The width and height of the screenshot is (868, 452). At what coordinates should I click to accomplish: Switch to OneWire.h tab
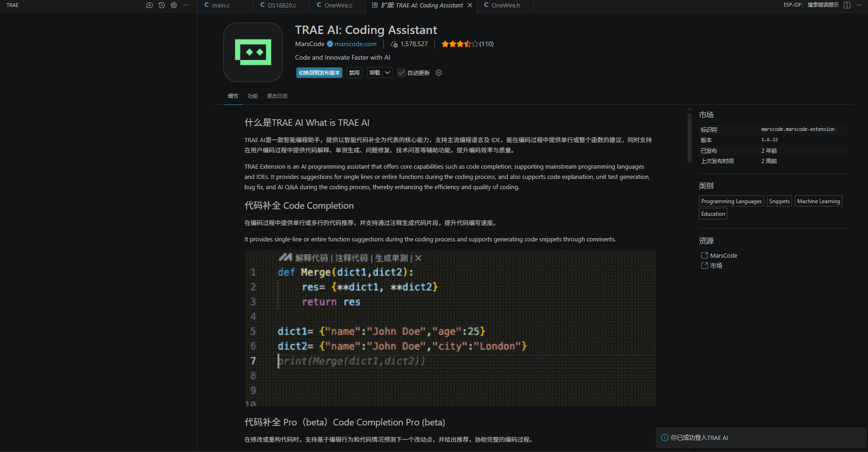[505, 6]
